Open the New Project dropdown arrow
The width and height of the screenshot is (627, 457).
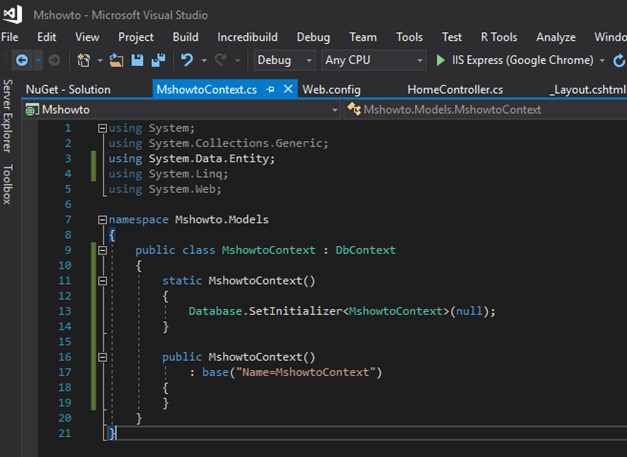coord(100,60)
